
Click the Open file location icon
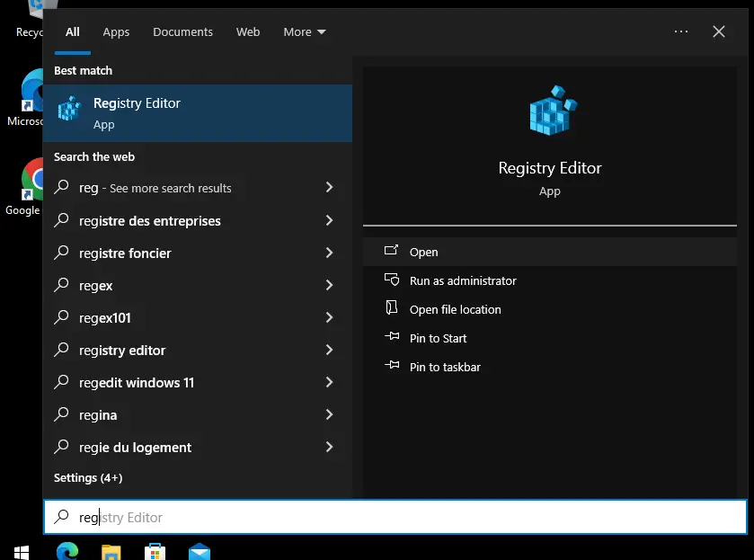pyautogui.click(x=392, y=307)
